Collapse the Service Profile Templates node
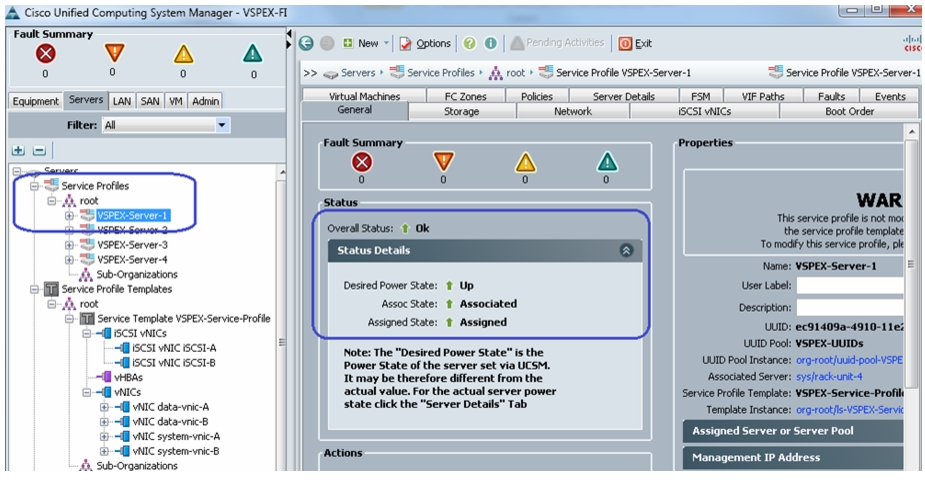Image resolution: width=925 pixels, height=483 pixels. click(34, 290)
